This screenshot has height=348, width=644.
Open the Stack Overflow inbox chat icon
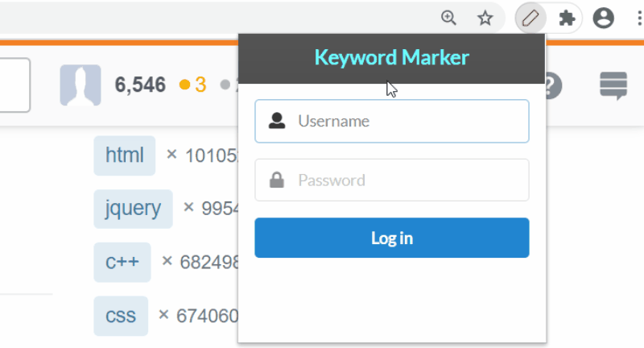(x=613, y=85)
